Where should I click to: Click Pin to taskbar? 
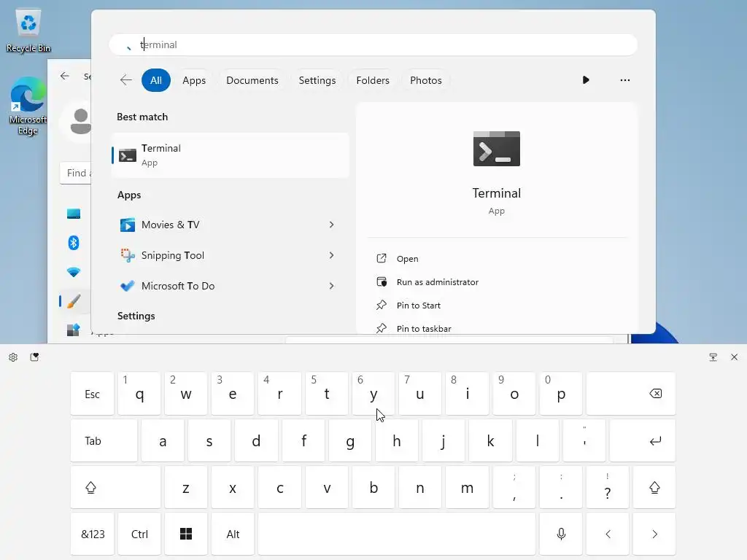pos(424,329)
